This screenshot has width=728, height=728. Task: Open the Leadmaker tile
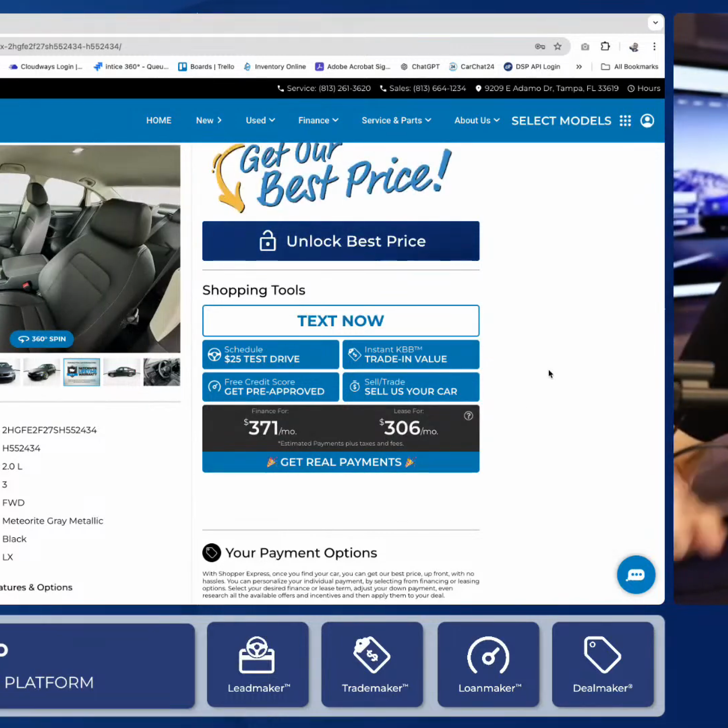(x=258, y=664)
